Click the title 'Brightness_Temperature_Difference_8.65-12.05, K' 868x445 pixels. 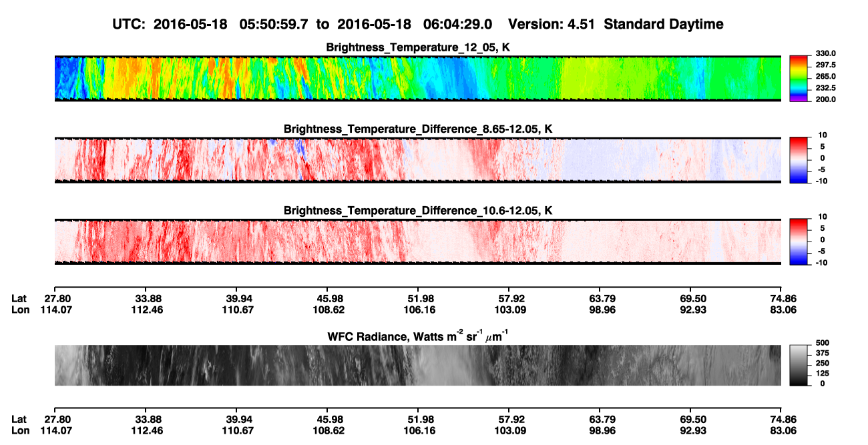click(418, 129)
